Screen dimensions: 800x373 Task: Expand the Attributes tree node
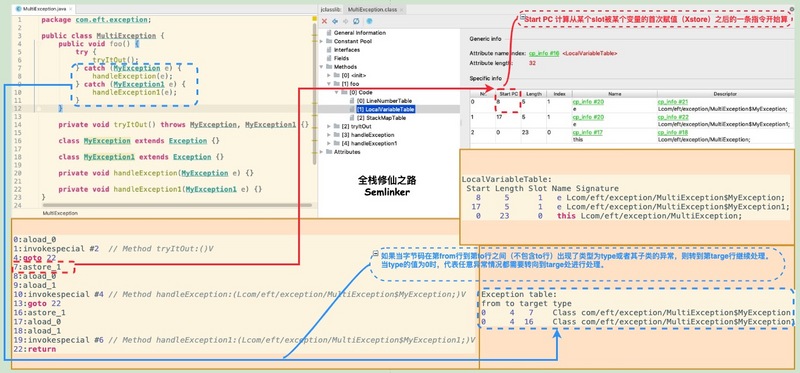pos(321,152)
